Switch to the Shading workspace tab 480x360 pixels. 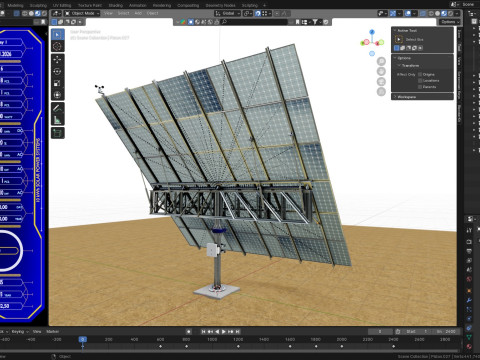point(115,5)
